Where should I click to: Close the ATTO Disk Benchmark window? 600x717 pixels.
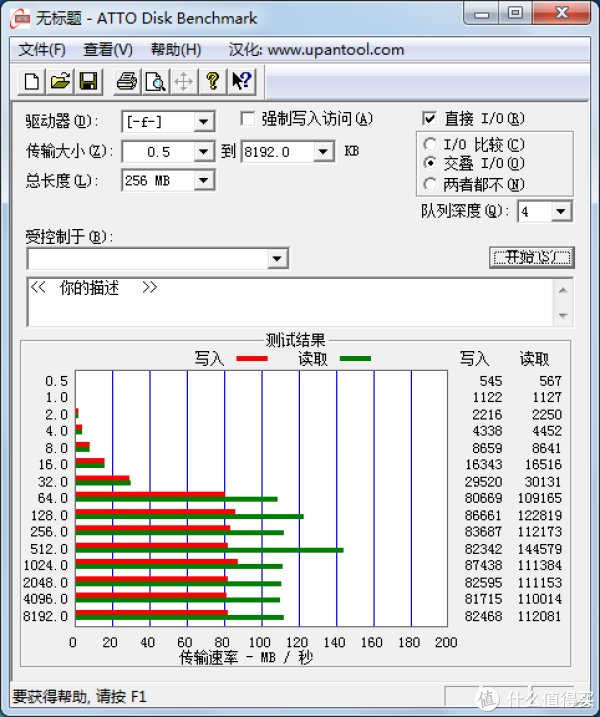[x=562, y=14]
